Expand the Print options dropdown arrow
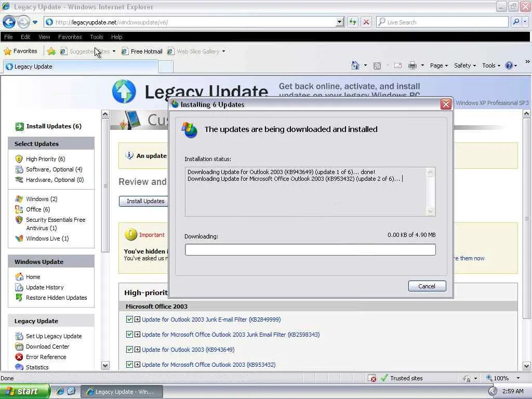 pos(422,65)
